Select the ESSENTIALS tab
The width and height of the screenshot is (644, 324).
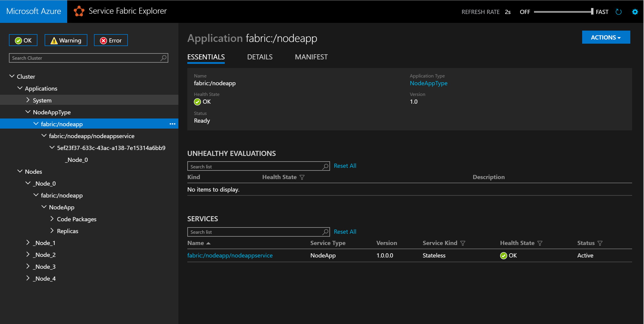(206, 57)
